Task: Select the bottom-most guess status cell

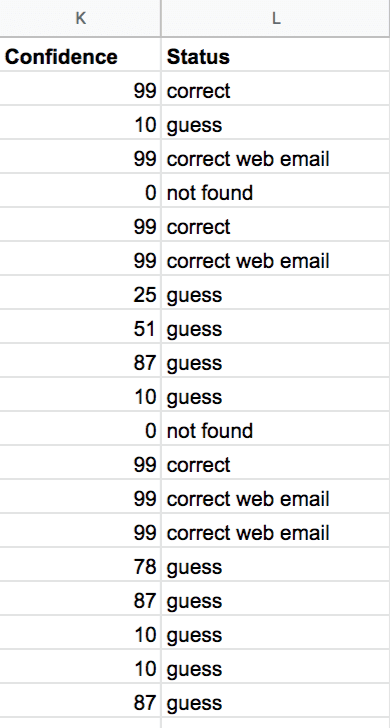Action: point(276,700)
